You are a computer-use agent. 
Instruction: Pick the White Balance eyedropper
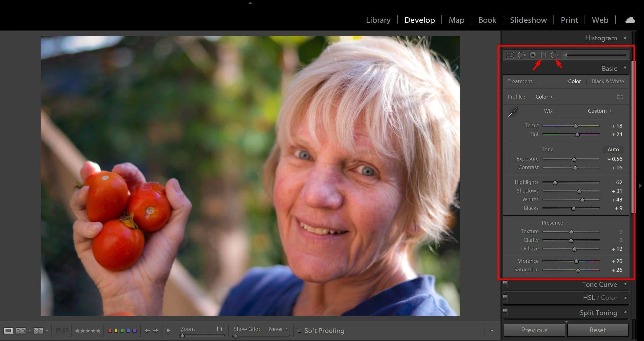pyautogui.click(x=513, y=112)
